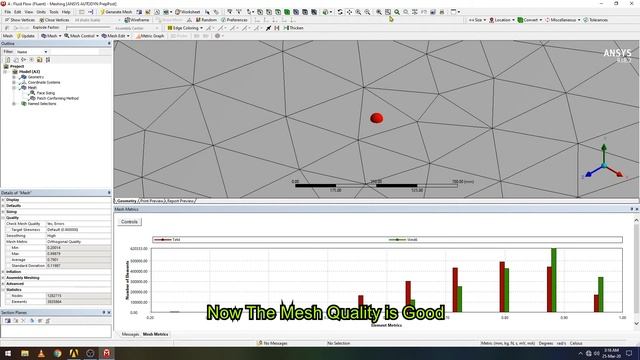
Task: Open the Filter Name combo box
Action: [32, 52]
